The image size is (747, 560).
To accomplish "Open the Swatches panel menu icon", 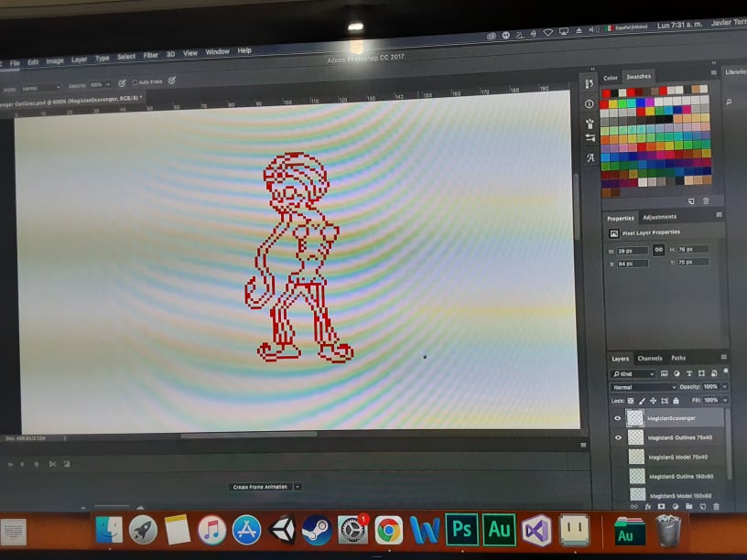I will pos(714,73).
